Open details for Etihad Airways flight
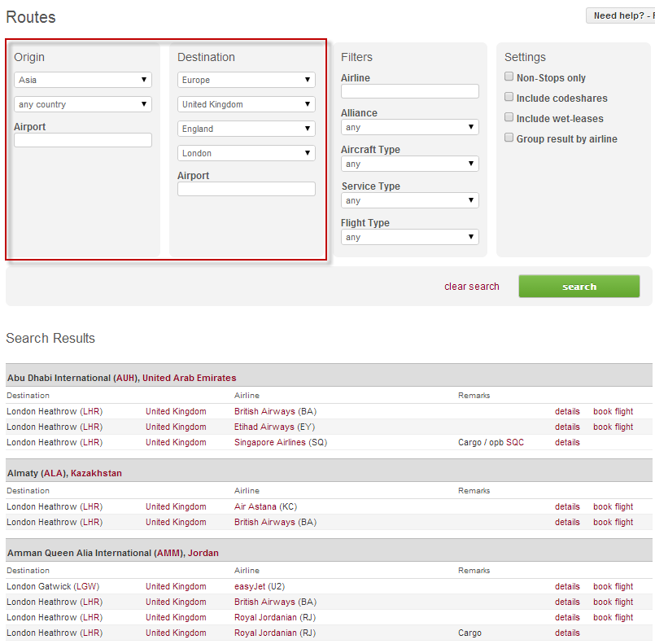Image resolution: width=655 pixels, height=644 pixels. (567, 427)
